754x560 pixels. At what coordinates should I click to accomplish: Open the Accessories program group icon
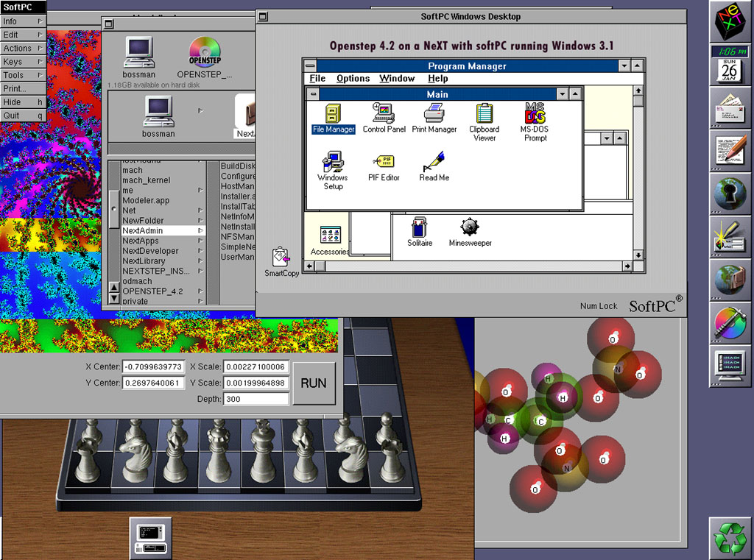pos(331,241)
